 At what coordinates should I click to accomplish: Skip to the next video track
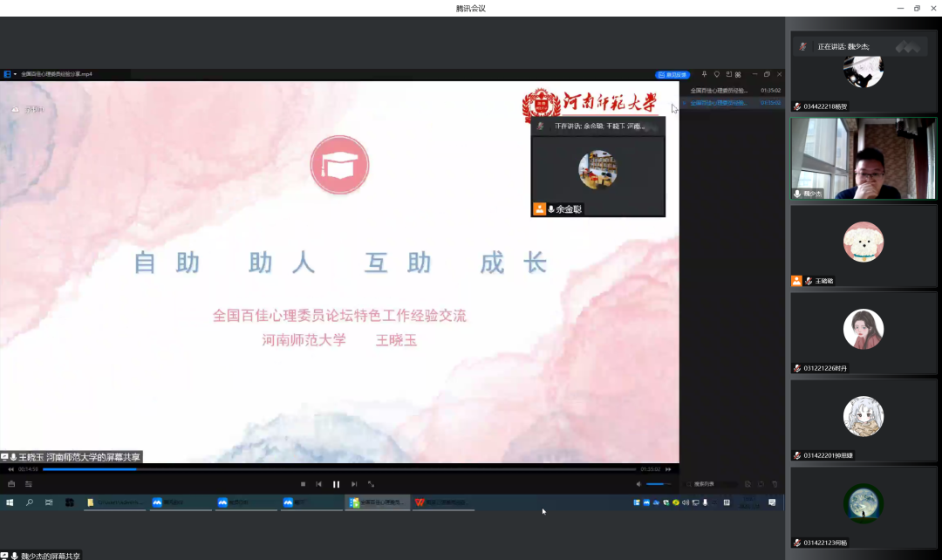pyautogui.click(x=354, y=484)
